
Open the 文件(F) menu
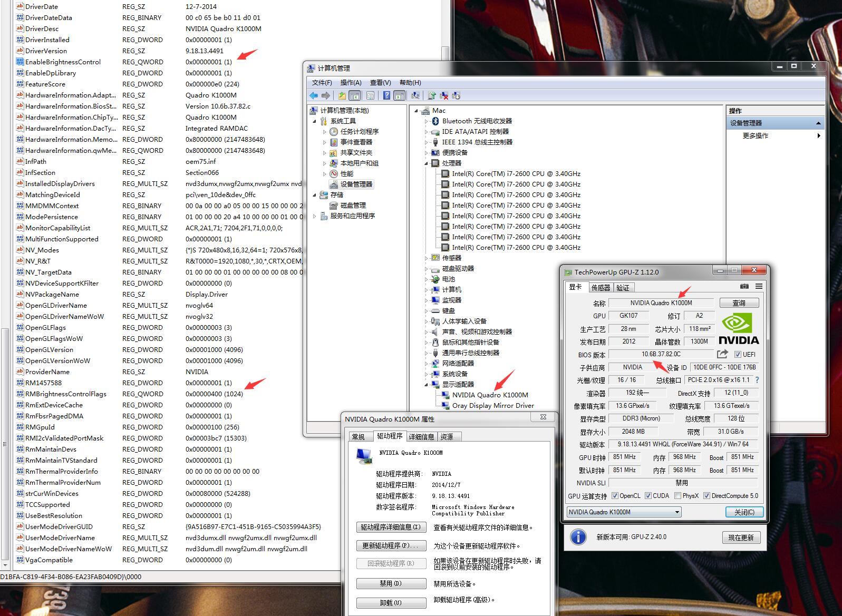[322, 82]
